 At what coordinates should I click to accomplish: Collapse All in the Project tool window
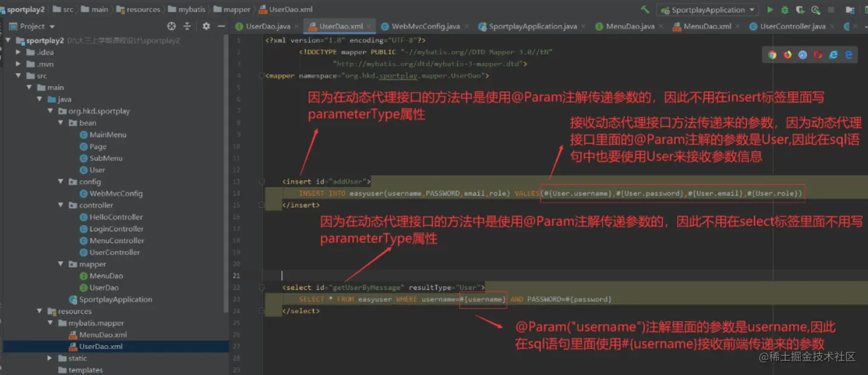click(x=188, y=26)
